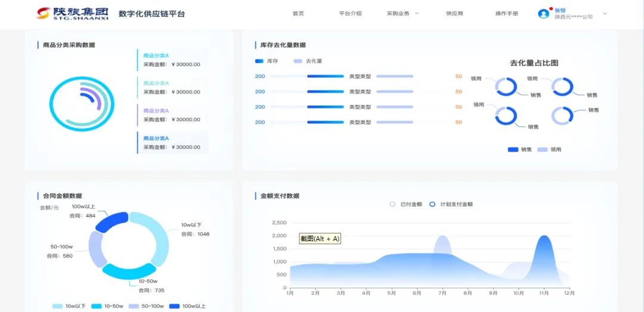644x312 pixels.
Task: Open the user account dropdown chevron
Action: point(605,14)
